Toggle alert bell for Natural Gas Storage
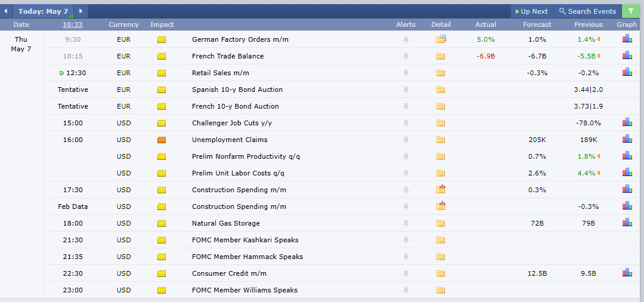644x302 pixels. pyautogui.click(x=406, y=224)
